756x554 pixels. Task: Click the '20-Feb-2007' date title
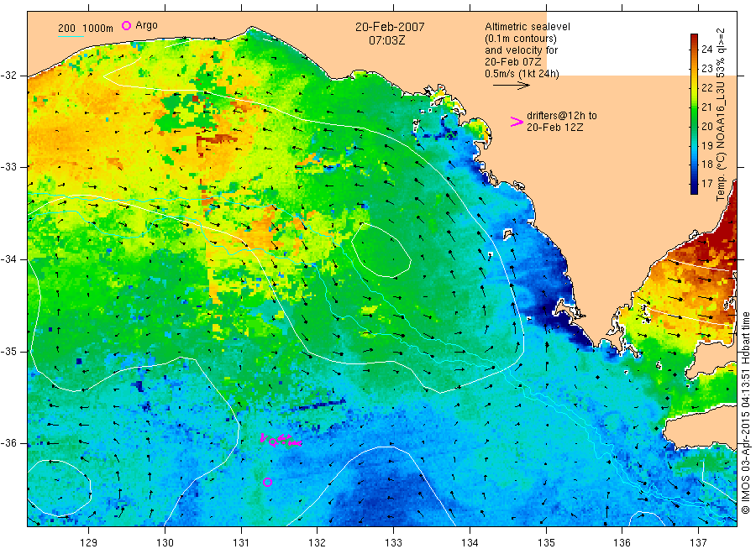[x=390, y=27]
